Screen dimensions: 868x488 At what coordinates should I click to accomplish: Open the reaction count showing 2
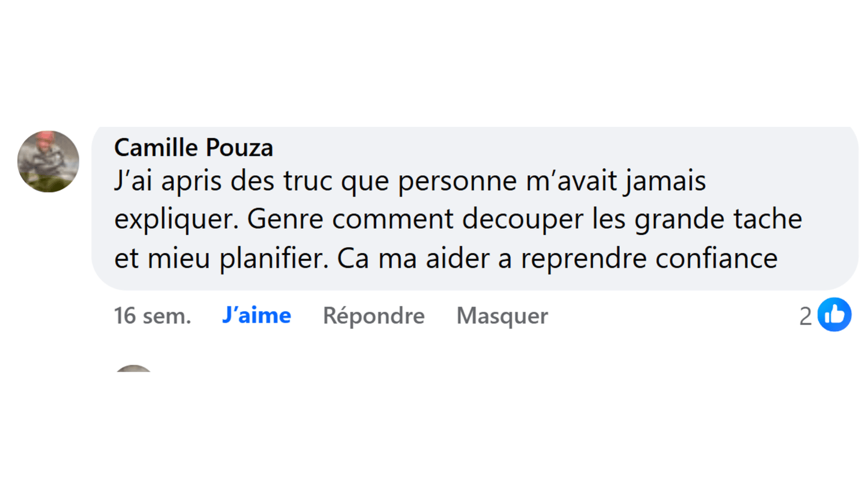tap(805, 316)
